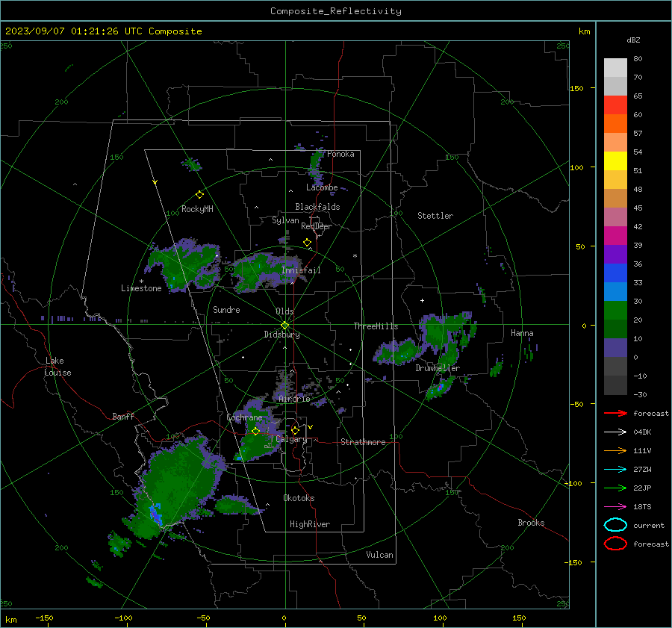Viewport: 672px width, 628px height.
Task: Click the 80 dBZ color swatch
Action: 615,67
